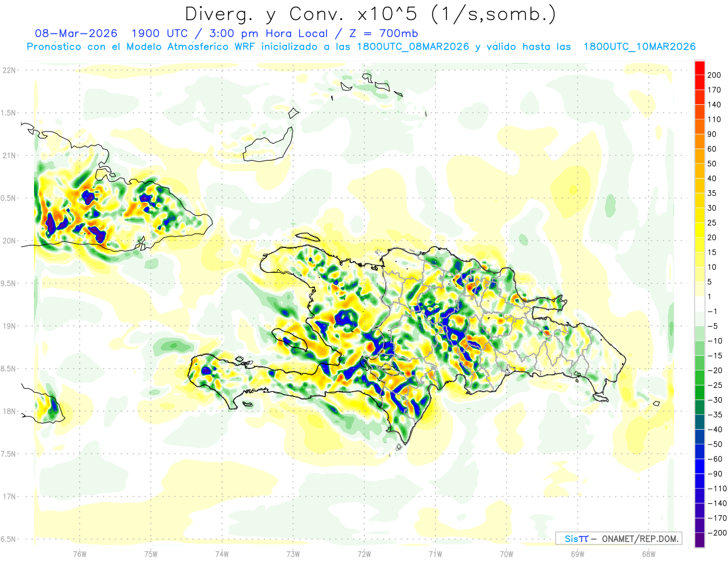Click the 68W longitude axis label
This screenshot has width=728, height=562.
[648, 554]
